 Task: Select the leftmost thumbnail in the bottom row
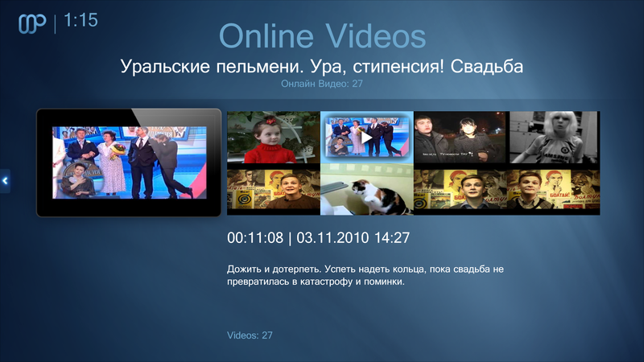coord(273,191)
